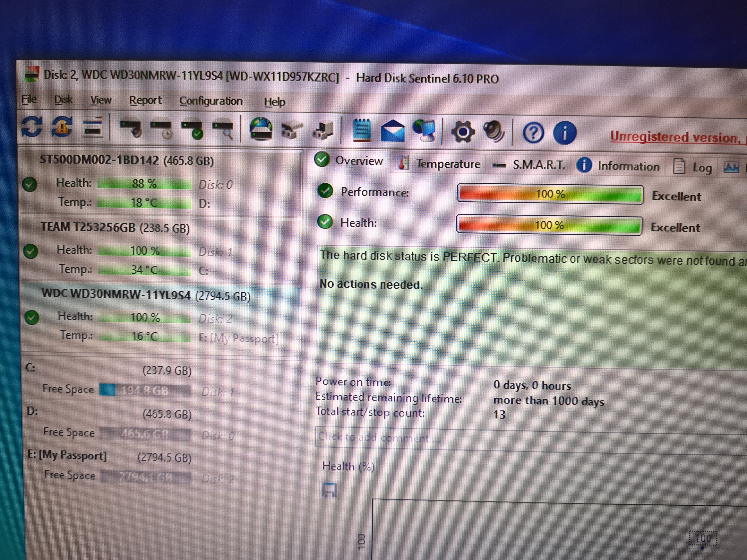The width and height of the screenshot is (747, 560).
Task: Click the '0 days, 0 hours' power on value
Action: tap(532, 385)
